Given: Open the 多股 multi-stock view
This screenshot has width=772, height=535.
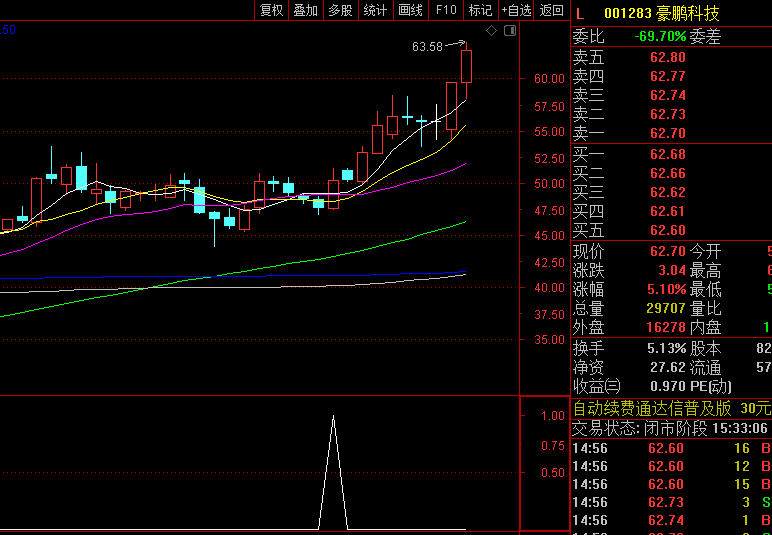Looking at the screenshot, I should 341,10.
